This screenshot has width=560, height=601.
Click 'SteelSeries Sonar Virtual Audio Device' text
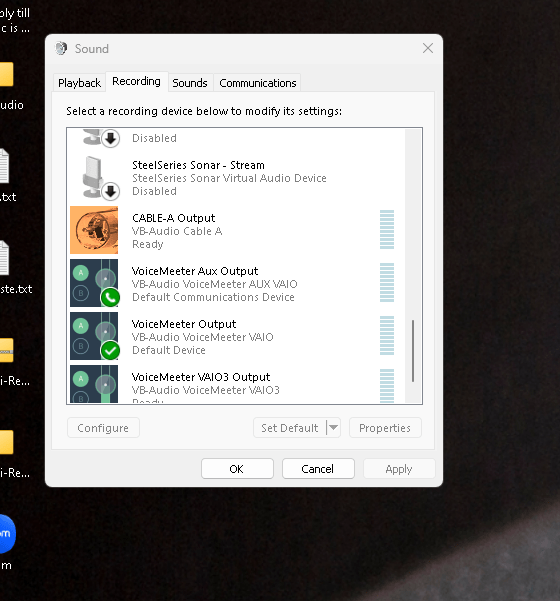click(x=229, y=178)
